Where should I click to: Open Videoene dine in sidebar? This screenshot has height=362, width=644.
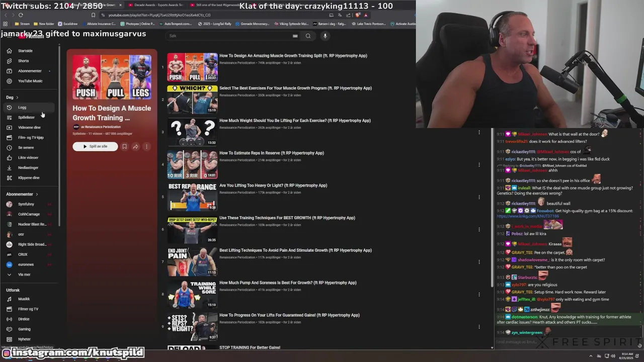29,127
